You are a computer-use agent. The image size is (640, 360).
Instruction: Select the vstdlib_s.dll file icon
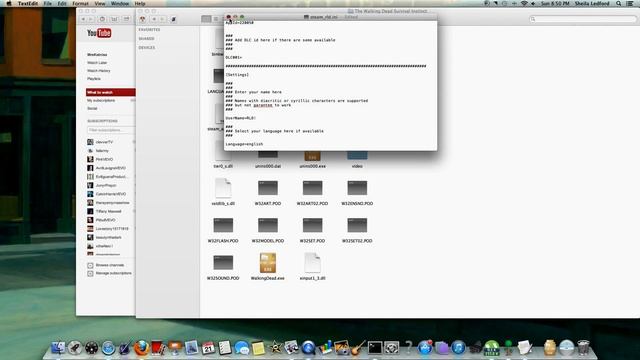(223, 188)
